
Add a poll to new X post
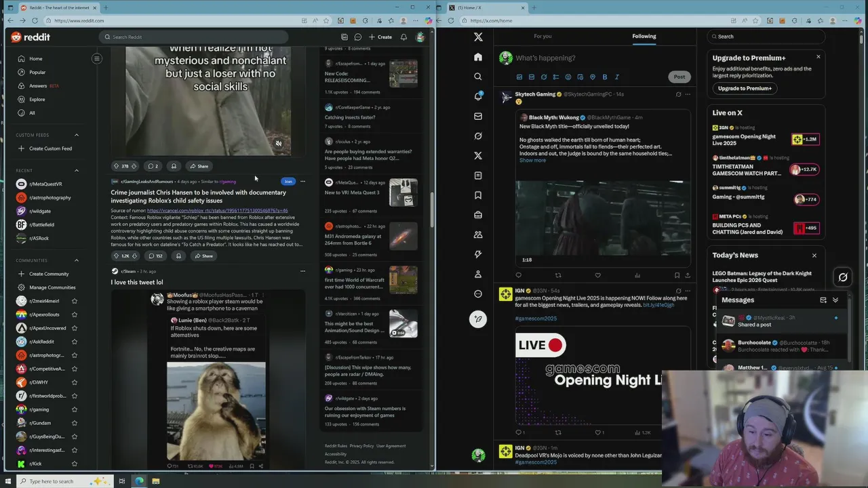(556, 77)
